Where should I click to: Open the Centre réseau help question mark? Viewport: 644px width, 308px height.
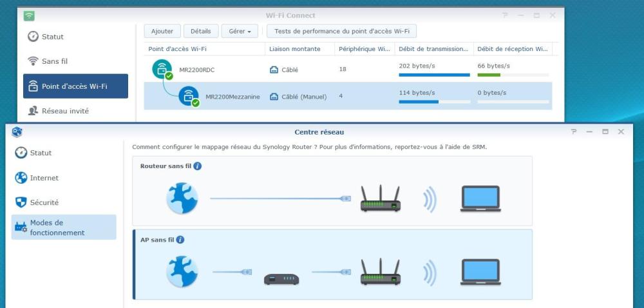[x=574, y=132]
